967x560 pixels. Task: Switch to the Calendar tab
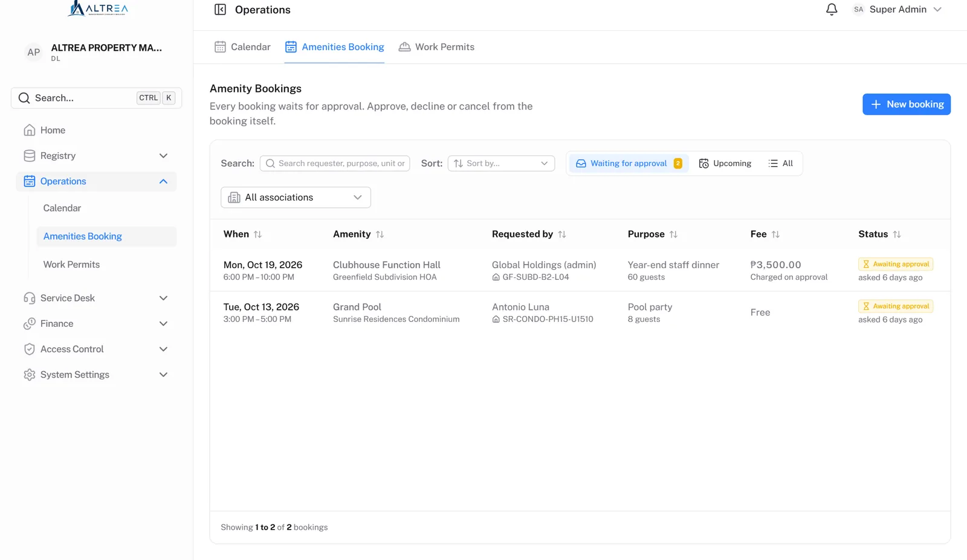242,47
